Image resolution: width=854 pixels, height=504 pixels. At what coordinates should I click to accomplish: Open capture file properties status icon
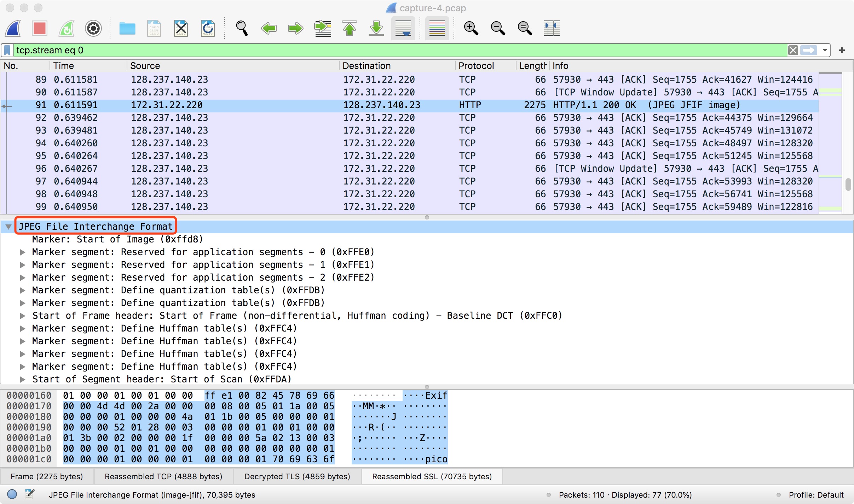30,494
